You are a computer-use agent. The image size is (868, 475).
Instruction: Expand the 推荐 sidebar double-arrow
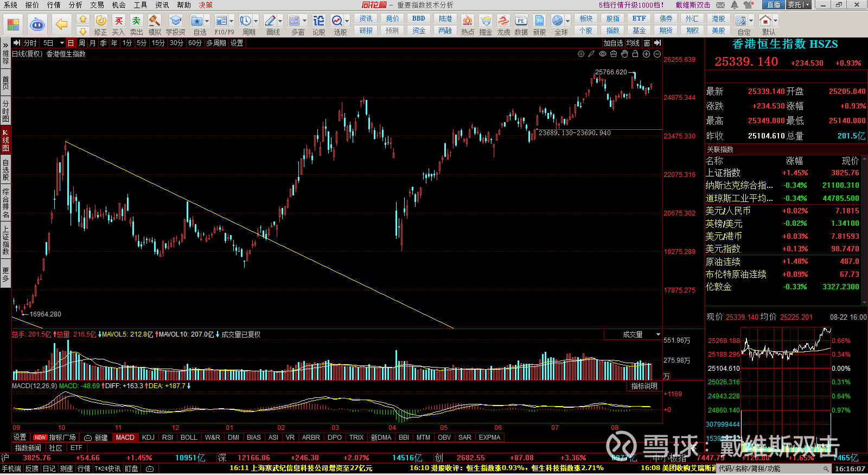click(5, 46)
